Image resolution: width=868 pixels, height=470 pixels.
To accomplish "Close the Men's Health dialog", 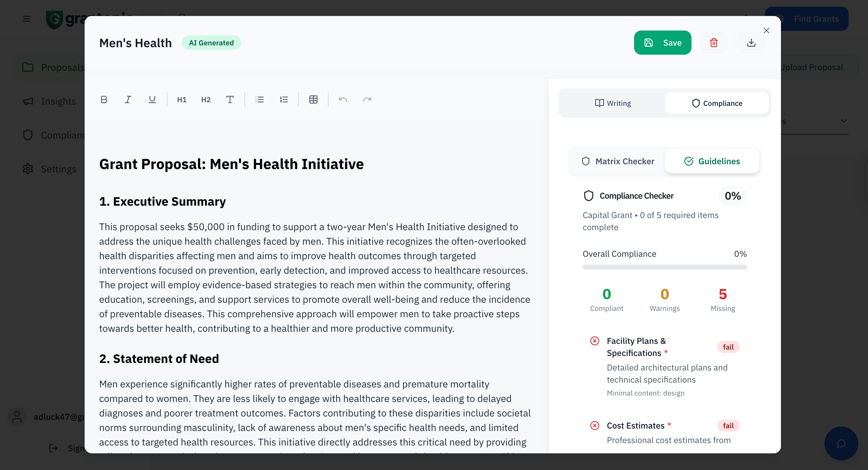I will click(766, 31).
